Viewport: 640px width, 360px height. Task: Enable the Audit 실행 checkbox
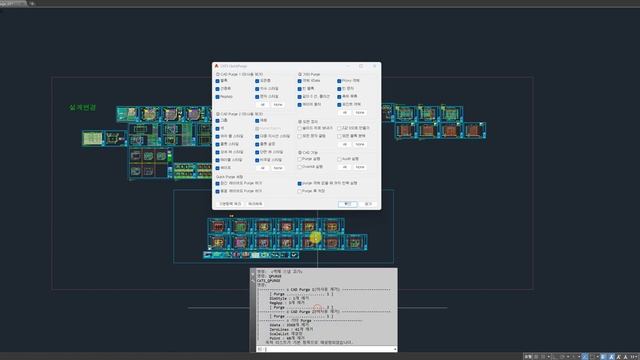coord(339,159)
